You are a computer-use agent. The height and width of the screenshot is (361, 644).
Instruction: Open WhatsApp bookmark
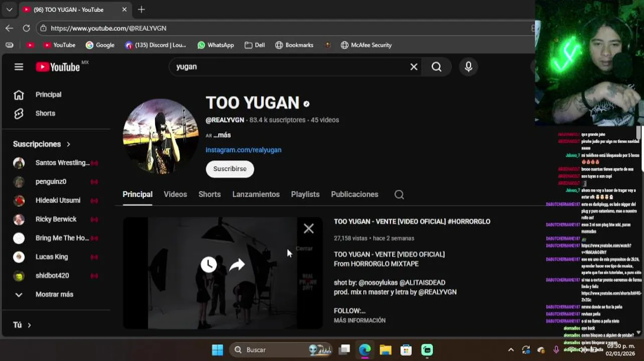click(x=216, y=45)
